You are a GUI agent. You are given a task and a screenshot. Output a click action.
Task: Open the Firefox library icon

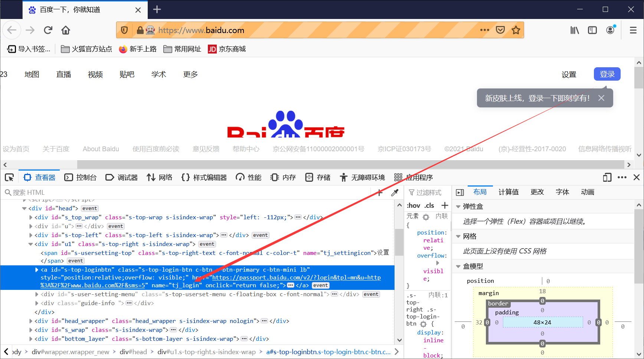pos(575,30)
